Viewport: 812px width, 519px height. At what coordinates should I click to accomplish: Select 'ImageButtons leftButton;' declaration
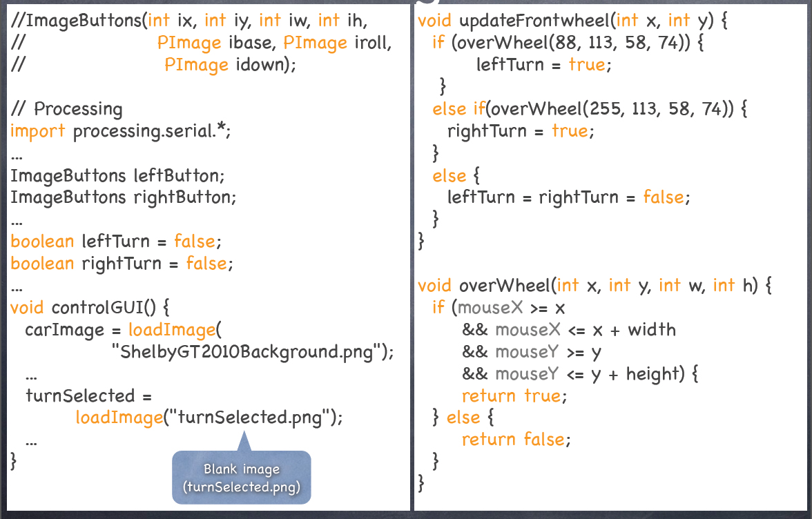click(117, 176)
